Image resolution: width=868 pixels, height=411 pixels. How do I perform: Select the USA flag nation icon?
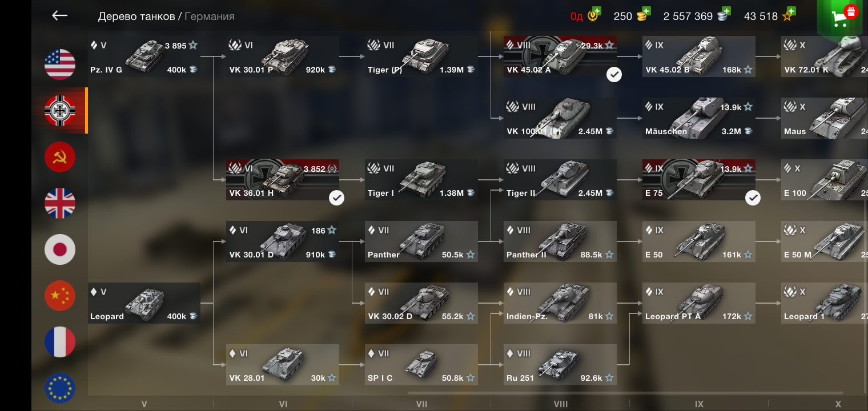(60, 64)
